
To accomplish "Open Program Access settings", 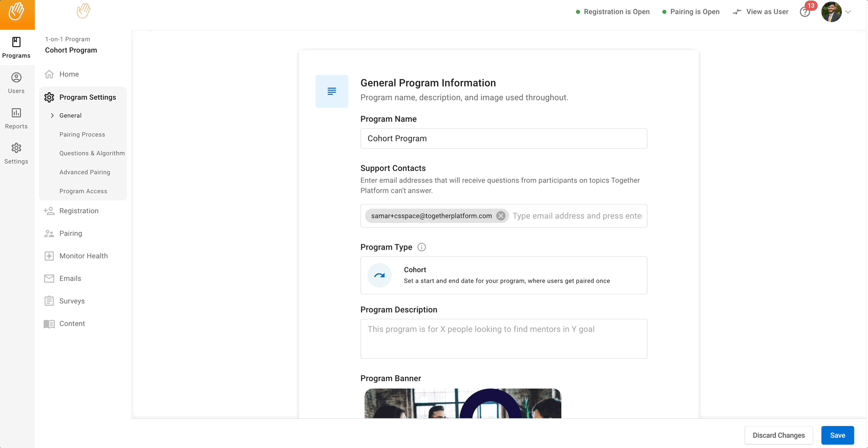I will [x=83, y=191].
